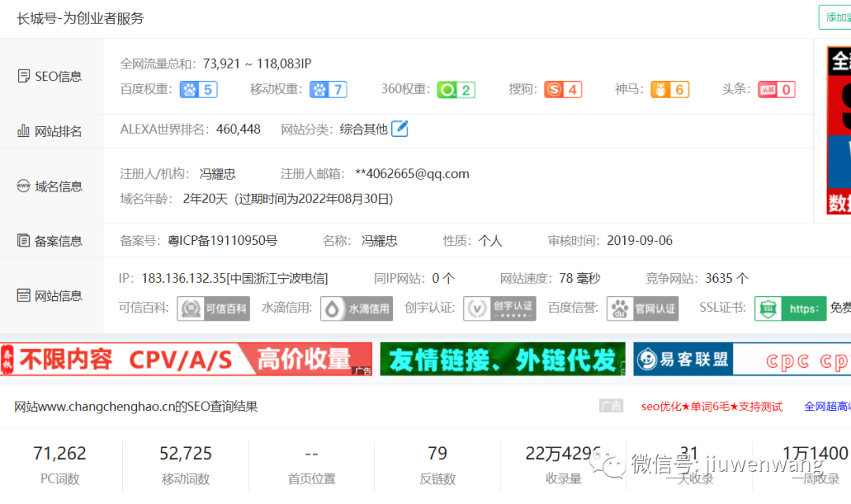Open the 易客联盟 banner ad
The height and width of the screenshot is (504, 851).
click(742, 358)
